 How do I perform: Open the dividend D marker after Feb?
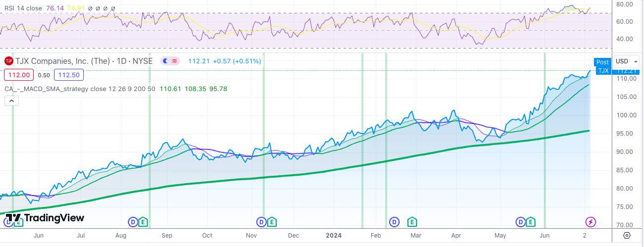click(x=395, y=222)
